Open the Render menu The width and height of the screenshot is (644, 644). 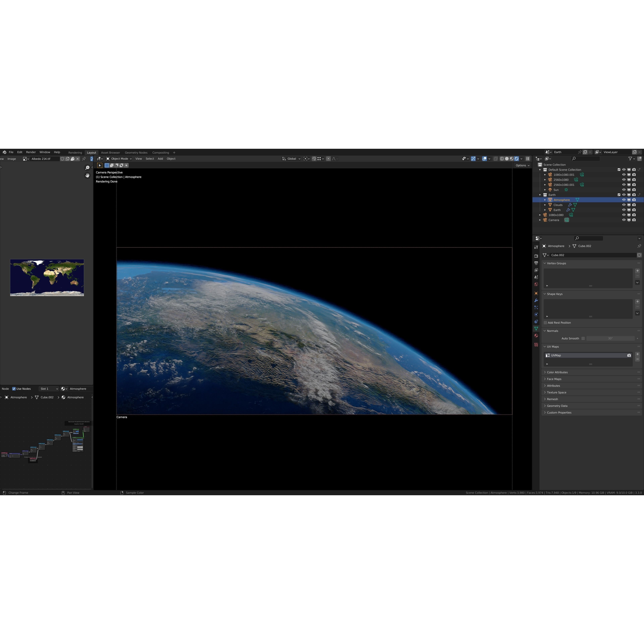click(31, 152)
